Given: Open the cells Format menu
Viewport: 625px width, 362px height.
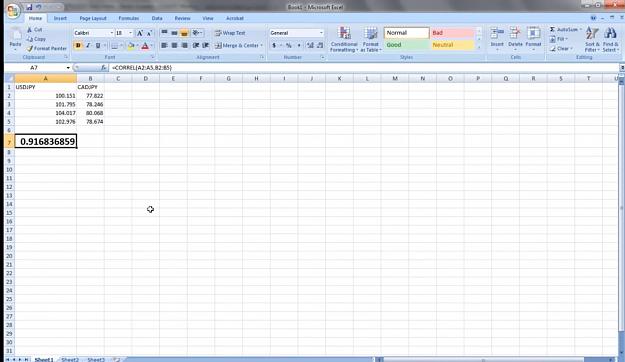Looking at the screenshot, I should 533,39.
